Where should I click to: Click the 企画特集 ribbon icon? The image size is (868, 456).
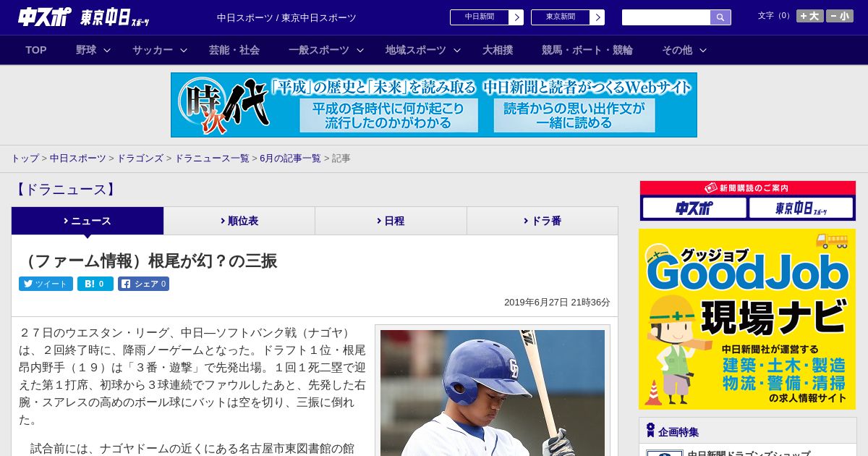click(x=650, y=431)
